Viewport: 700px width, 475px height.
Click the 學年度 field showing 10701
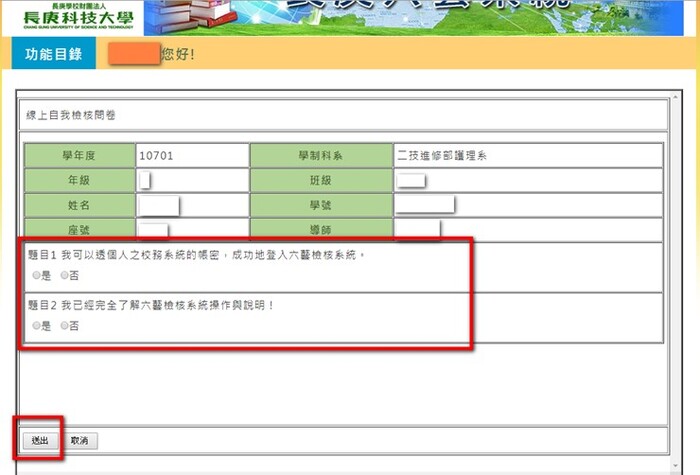pos(191,156)
